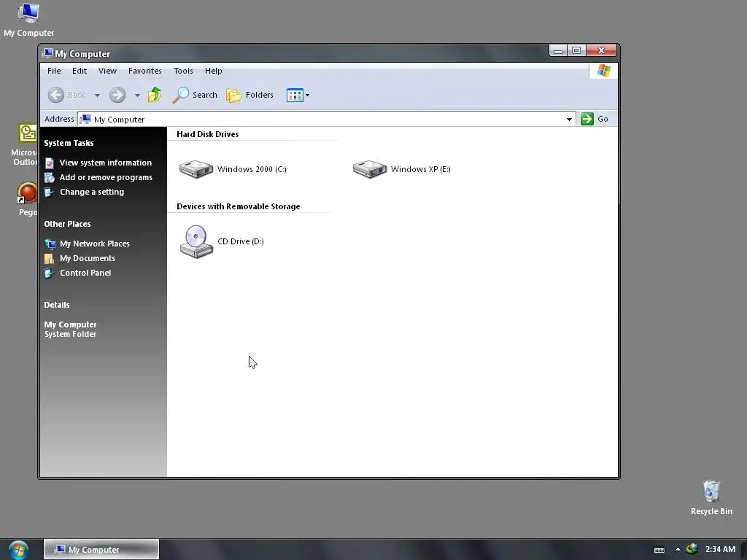Go to My Network Places link
Screen dimensions: 747x560
(95, 244)
